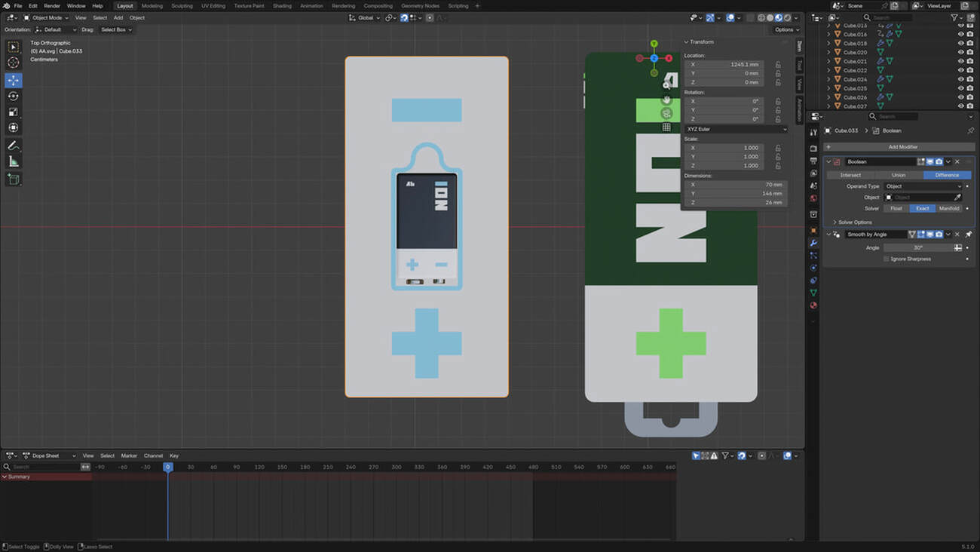Open the Render menu
Image resolution: width=980 pixels, height=552 pixels.
[x=52, y=6]
